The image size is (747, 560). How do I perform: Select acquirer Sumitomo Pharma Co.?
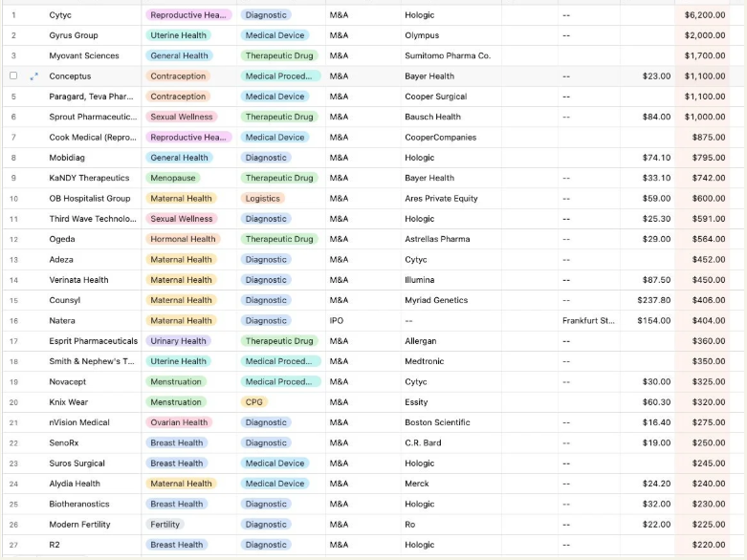pos(448,55)
